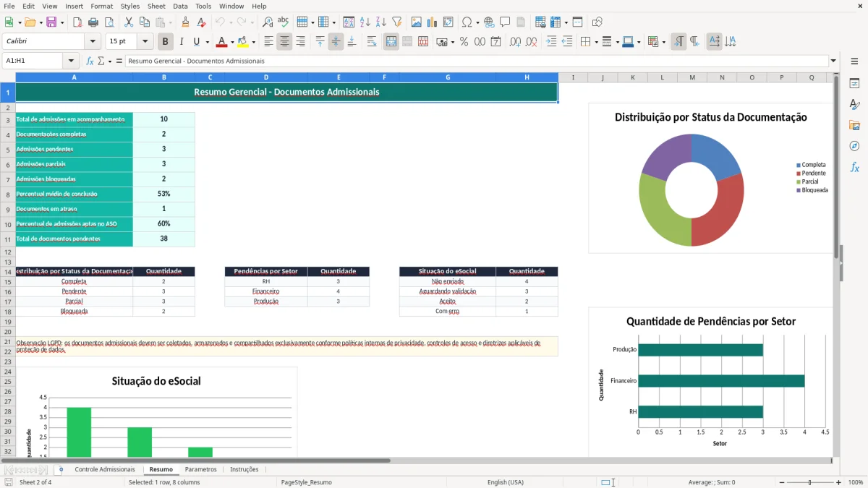This screenshot has width=868, height=488.
Task: Toggle underline formatting
Action: click(x=196, y=42)
